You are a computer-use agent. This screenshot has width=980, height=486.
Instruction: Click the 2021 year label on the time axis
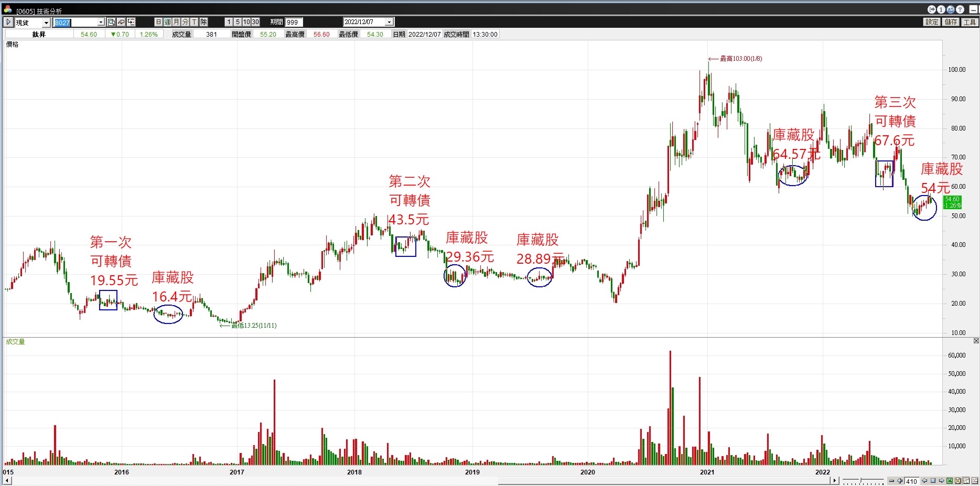pyautogui.click(x=707, y=472)
